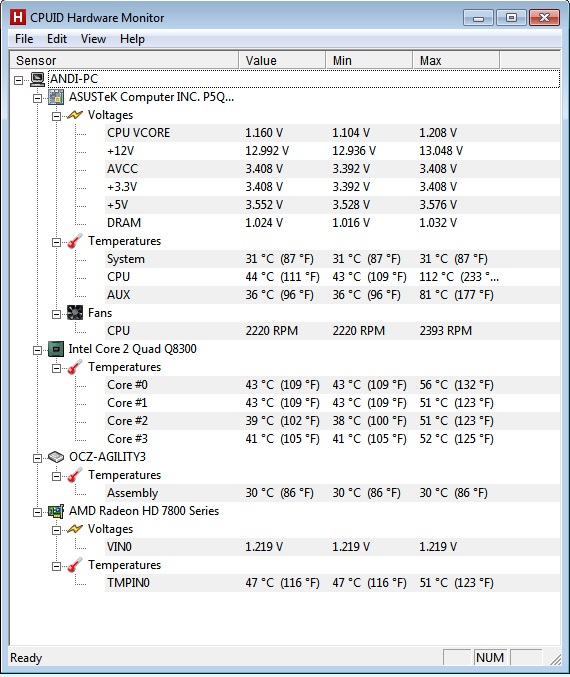Click the CPU max value 112 °C

459,277
